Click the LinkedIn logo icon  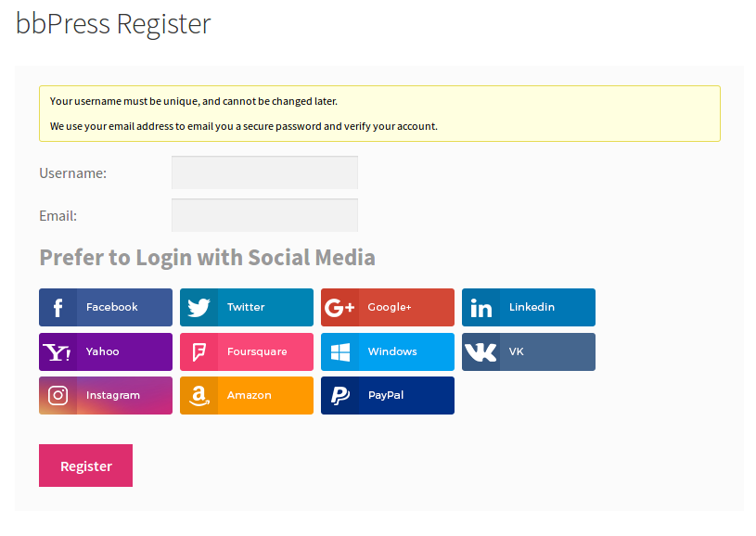(x=481, y=308)
